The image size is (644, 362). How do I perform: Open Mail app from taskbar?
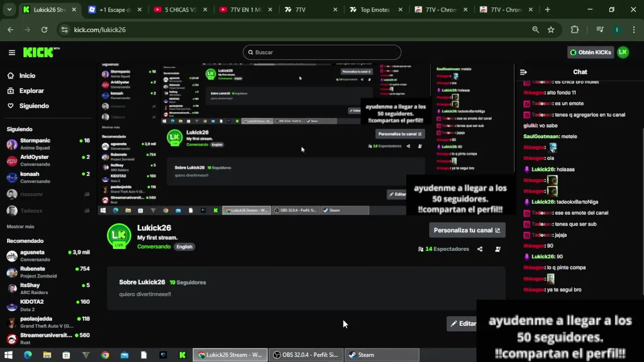124,355
